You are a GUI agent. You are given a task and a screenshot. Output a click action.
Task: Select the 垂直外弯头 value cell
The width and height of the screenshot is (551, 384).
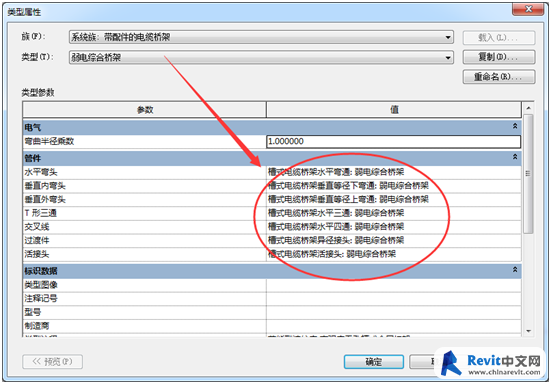[394, 200]
